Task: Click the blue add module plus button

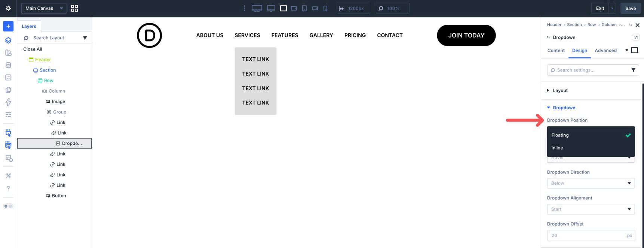Action: (8, 26)
